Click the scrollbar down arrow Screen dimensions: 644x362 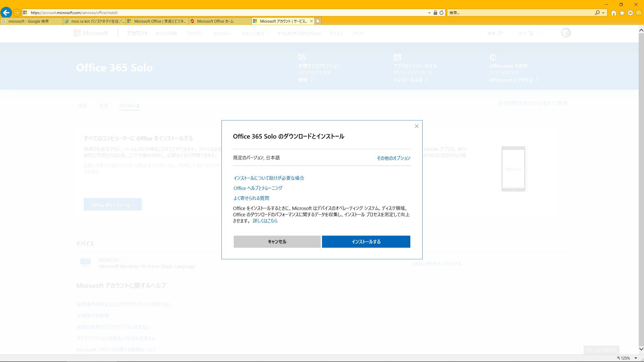click(x=641, y=349)
